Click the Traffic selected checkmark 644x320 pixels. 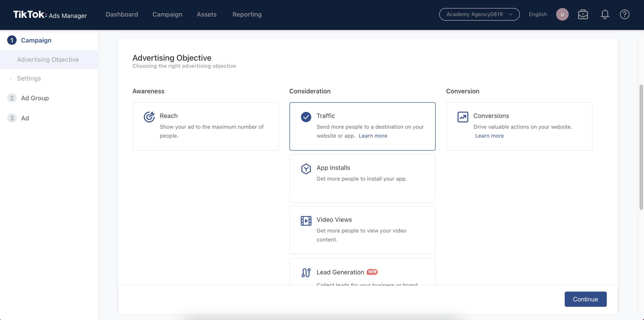(x=306, y=117)
